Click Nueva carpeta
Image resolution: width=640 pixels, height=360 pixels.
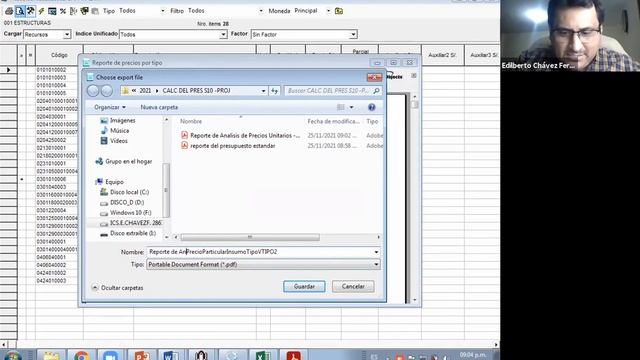tap(159, 107)
